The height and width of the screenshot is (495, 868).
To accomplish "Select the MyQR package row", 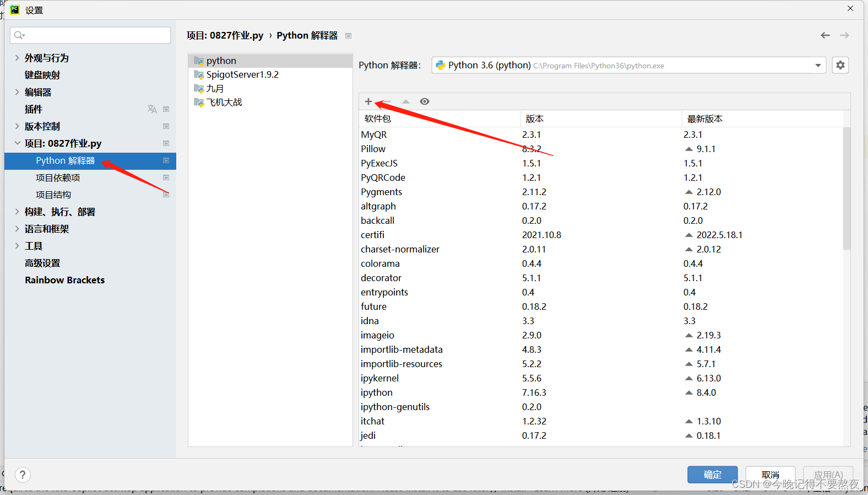I will point(601,134).
